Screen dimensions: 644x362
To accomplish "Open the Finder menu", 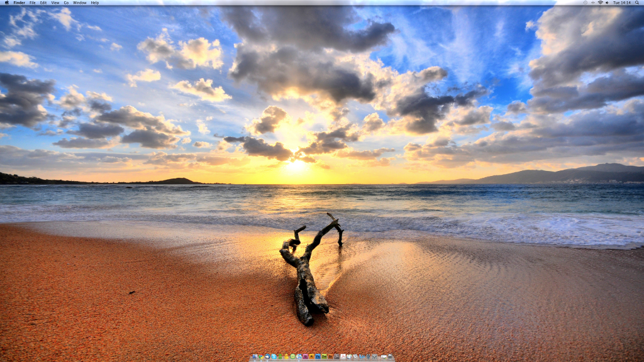I will tap(19, 3).
